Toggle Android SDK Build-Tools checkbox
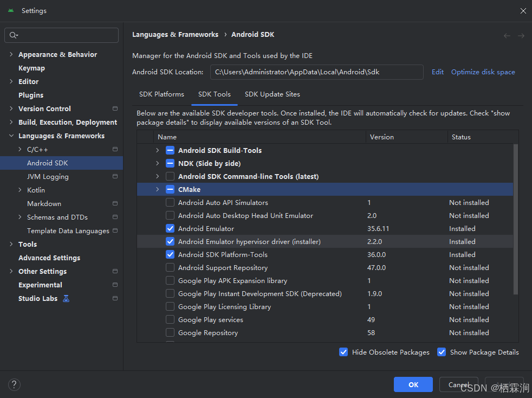 click(x=170, y=150)
